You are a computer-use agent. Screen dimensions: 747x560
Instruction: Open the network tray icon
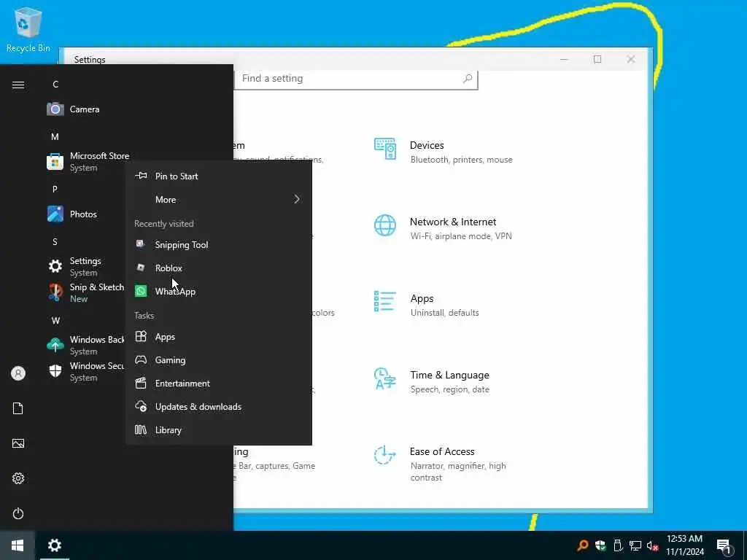pyautogui.click(x=635, y=545)
